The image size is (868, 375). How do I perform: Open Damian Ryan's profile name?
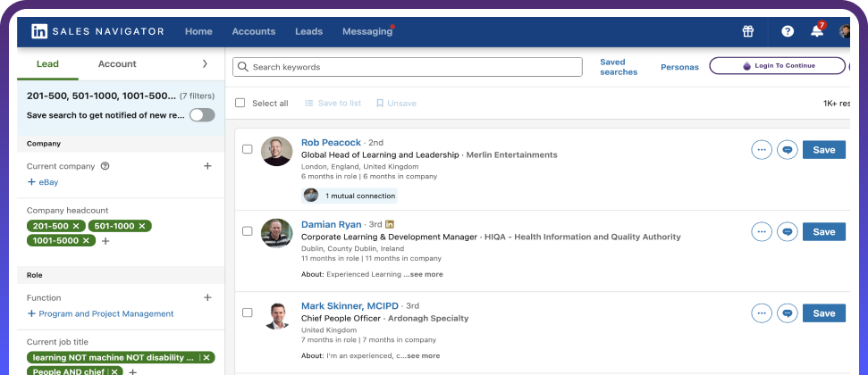click(x=331, y=224)
